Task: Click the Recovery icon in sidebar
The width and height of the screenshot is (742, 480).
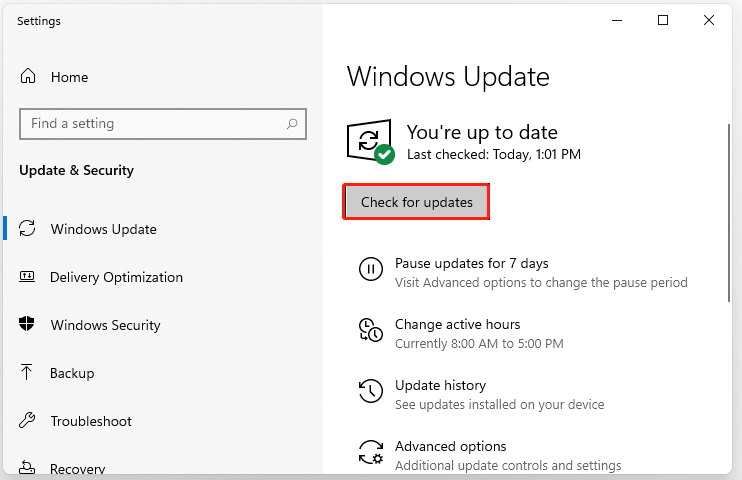Action: [x=27, y=468]
